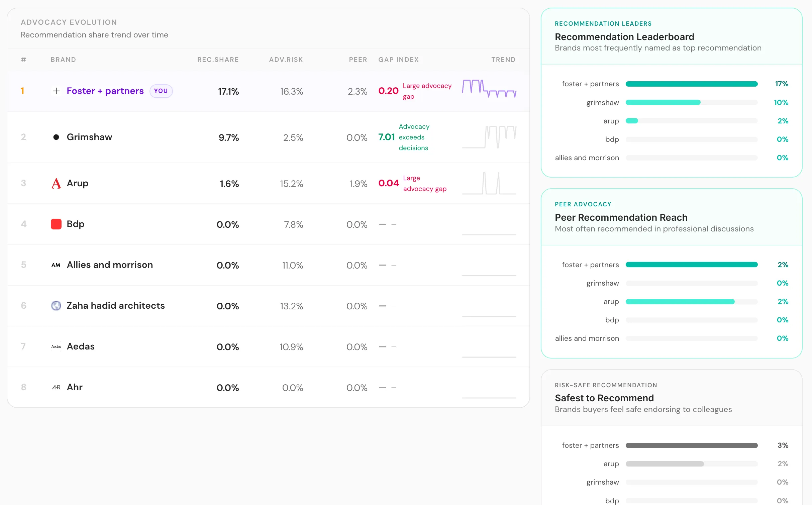Screen dimensions: 812x505
Task: Click the BRAND column header
Action: point(63,60)
